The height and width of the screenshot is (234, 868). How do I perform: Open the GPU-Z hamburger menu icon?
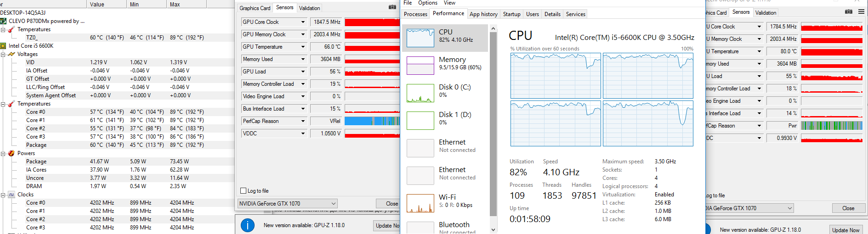[861, 12]
